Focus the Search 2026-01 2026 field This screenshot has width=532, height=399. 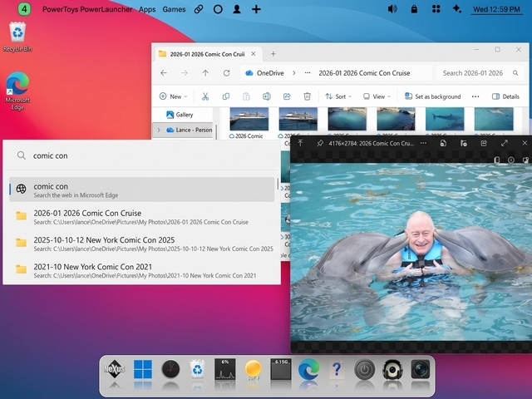click(x=480, y=73)
